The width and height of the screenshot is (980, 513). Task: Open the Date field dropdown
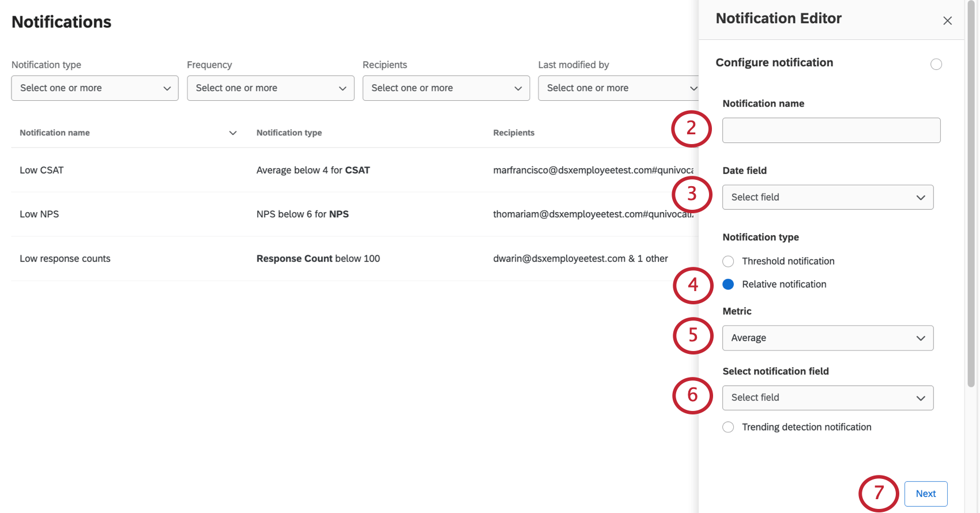click(827, 197)
